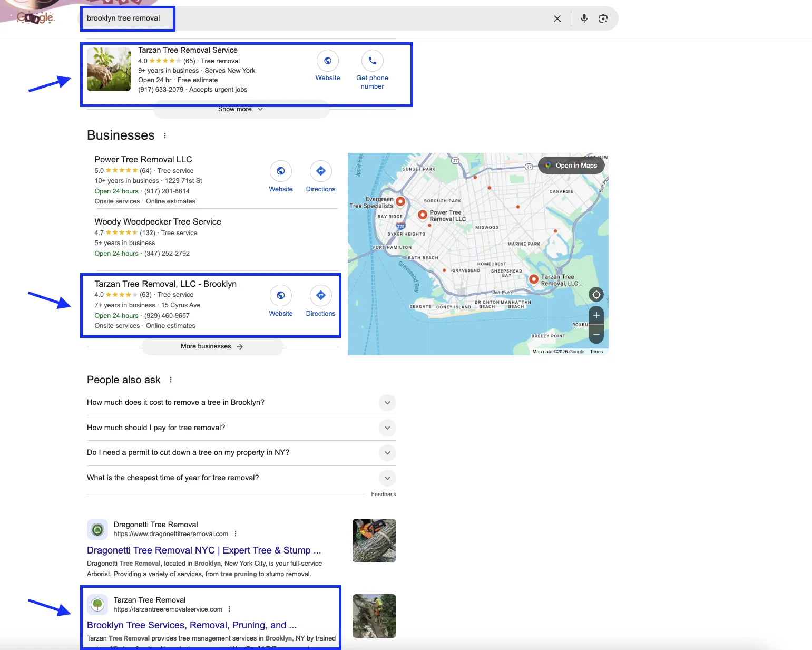Click the dragonettitreeremoval.com URL
The width and height of the screenshot is (812, 650).
tap(171, 534)
